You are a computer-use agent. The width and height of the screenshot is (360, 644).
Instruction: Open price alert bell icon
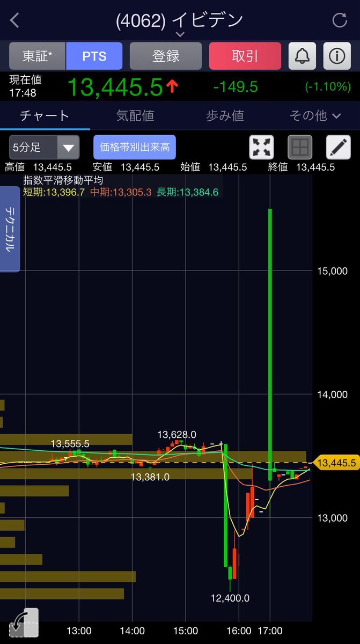(x=302, y=56)
